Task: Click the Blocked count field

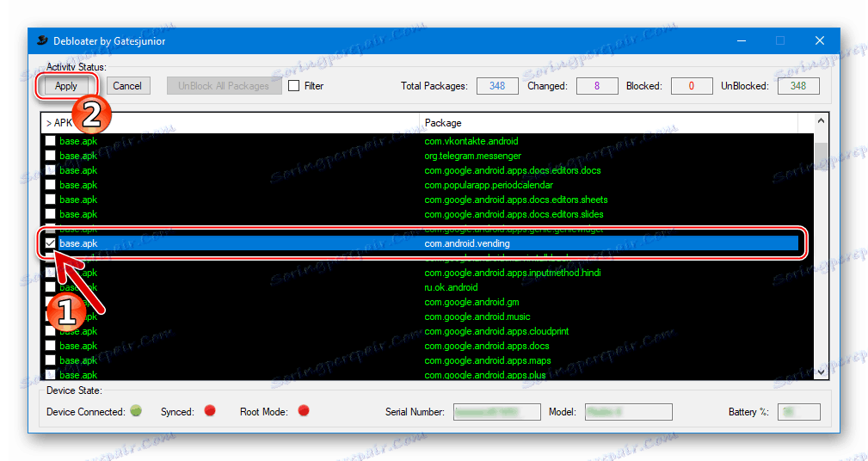Action: pos(692,86)
